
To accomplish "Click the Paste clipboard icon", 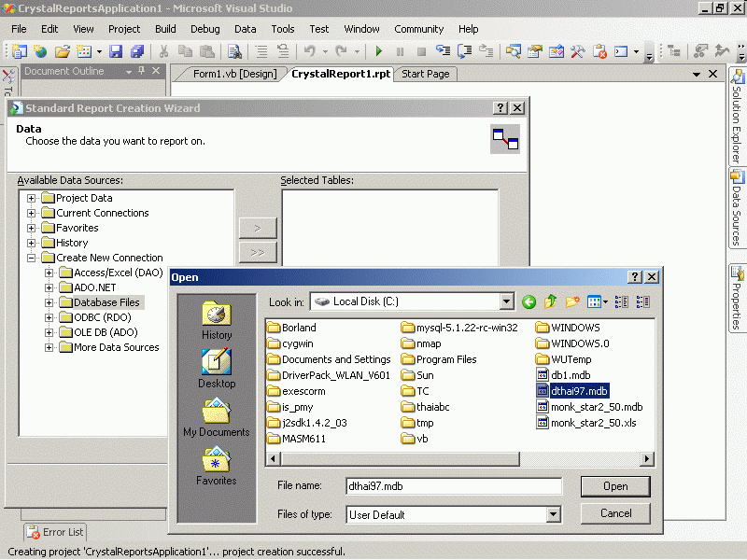I will (x=206, y=51).
